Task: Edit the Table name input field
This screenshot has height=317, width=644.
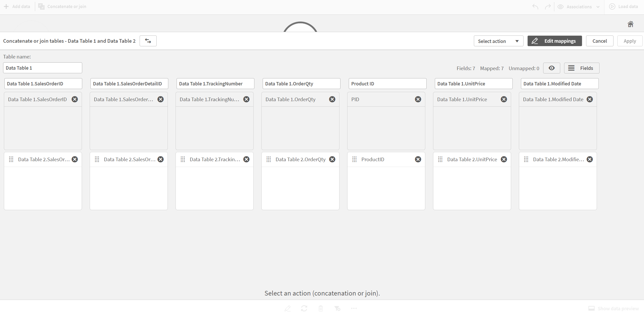Action: (42, 68)
